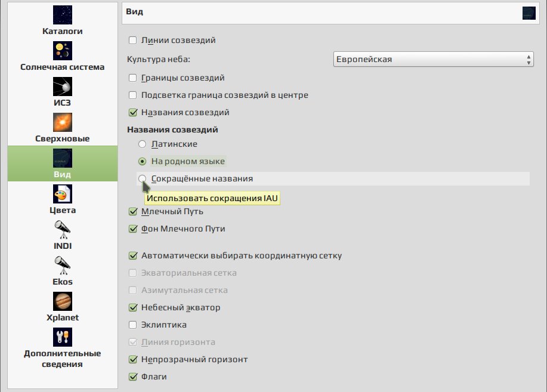Open Дополнительные сведения tools icon

point(63,337)
